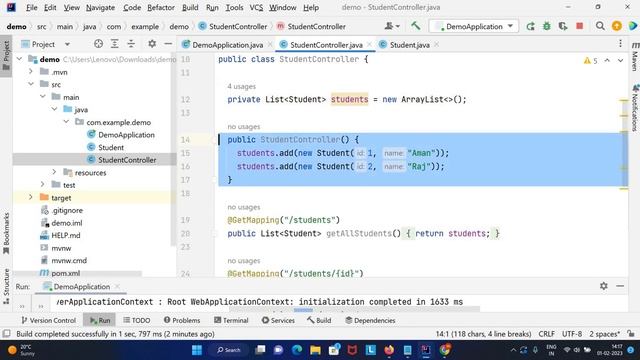640x360 pixels.
Task: Click the '4 usages' hint above students
Action: pos(242,87)
